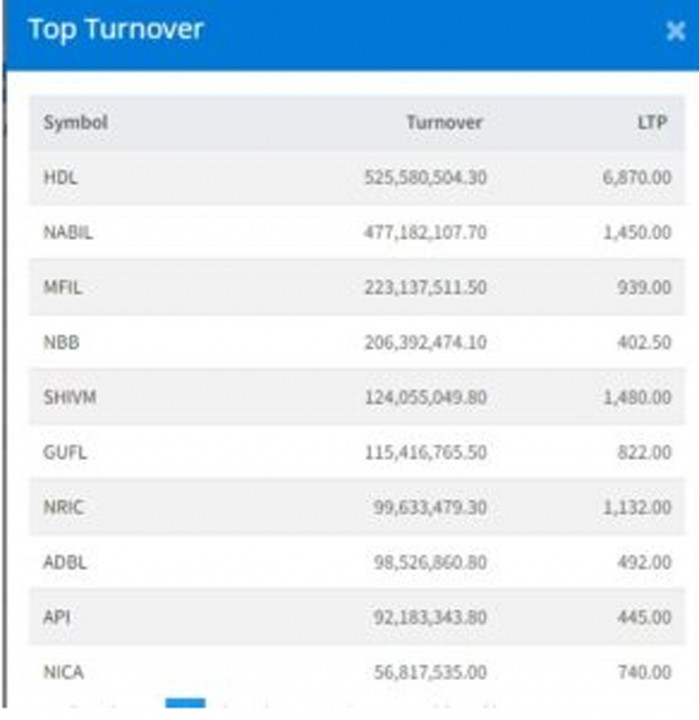Open the NABIL symbol entry
The width and height of the screenshot is (699, 720).
point(68,232)
